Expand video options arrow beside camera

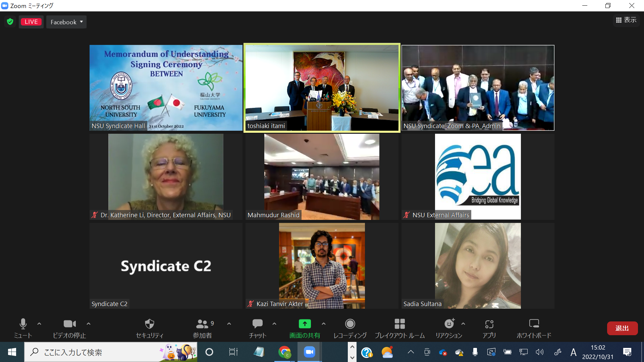[89, 324]
